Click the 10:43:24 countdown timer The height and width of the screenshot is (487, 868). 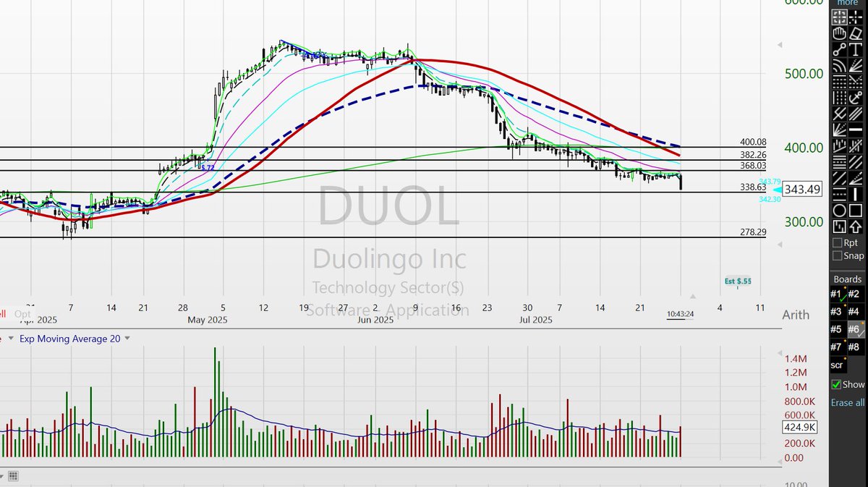[680, 314]
